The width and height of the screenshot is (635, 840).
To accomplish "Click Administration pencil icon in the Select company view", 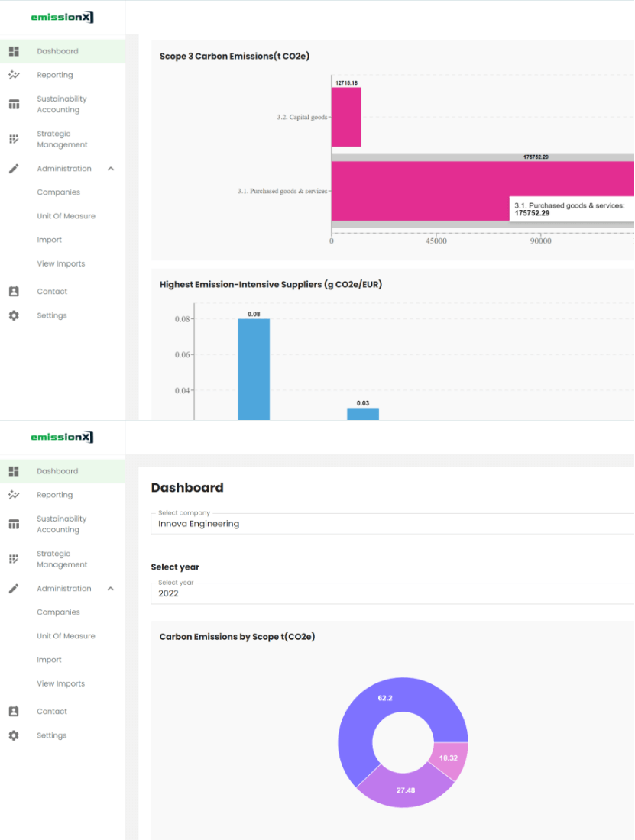I will pos(14,589).
